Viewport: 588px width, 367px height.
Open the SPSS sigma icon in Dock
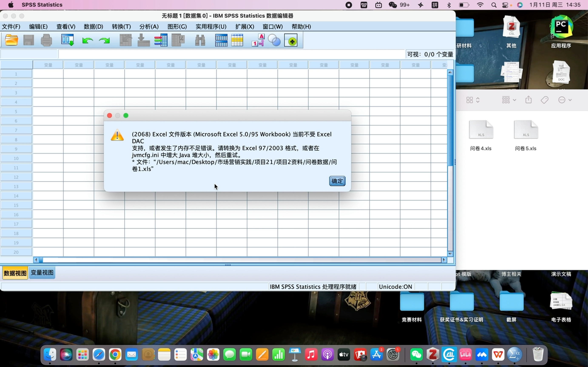click(x=514, y=355)
